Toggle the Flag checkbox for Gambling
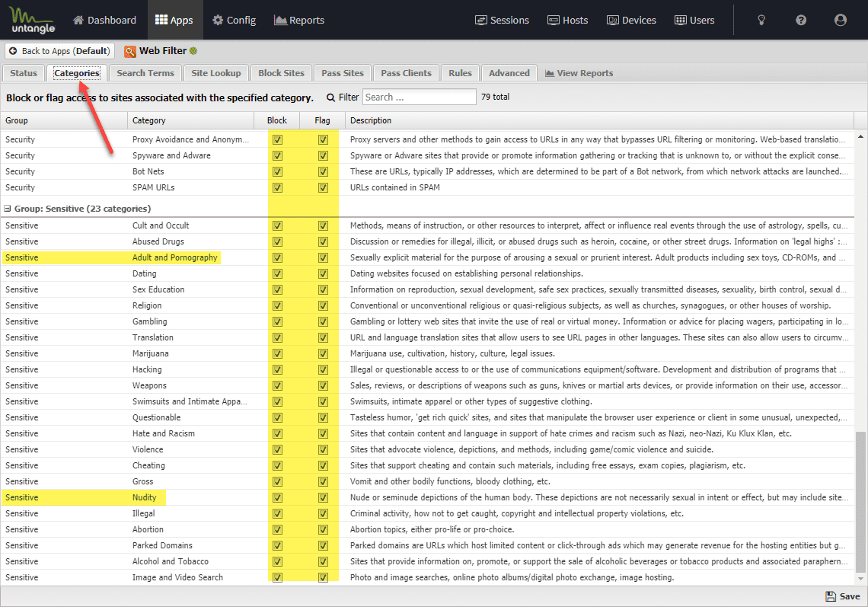This screenshot has width=868, height=607. pyautogui.click(x=322, y=321)
